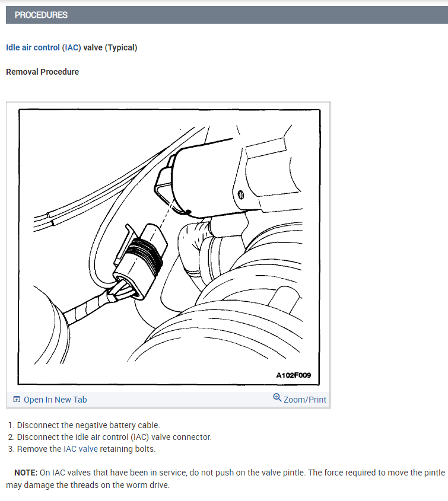
Task: Open the 'Idle air control (IAC)' link
Action: (x=43, y=47)
